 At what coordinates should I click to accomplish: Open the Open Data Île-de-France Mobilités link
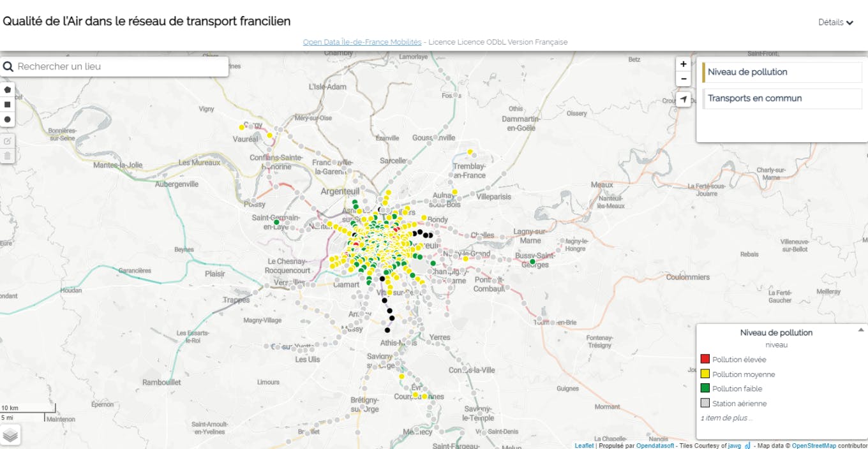[362, 42]
